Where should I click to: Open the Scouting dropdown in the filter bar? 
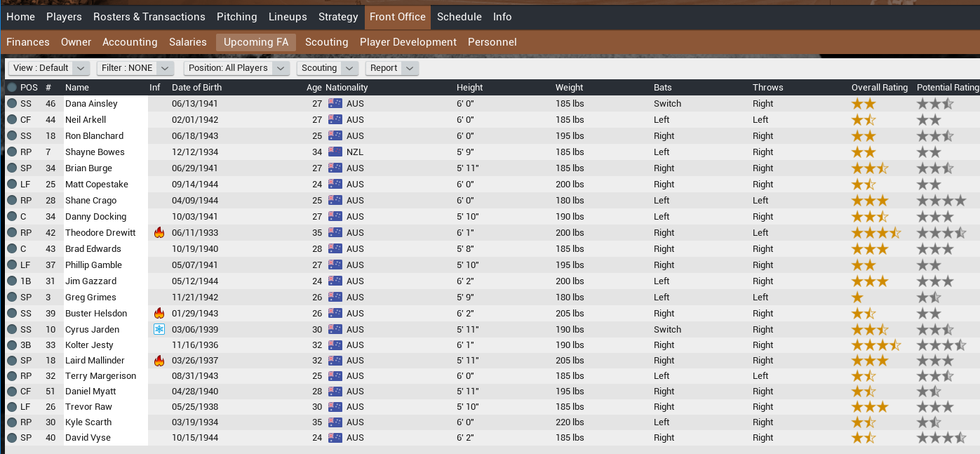pyautogui.click(x=327, y=68)
